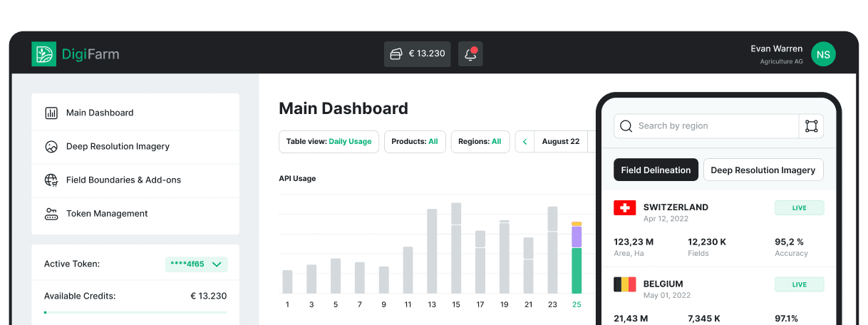868x325 pixels.
Task: Click the chart bar for day 23
Action: click(x=552, y=250)
